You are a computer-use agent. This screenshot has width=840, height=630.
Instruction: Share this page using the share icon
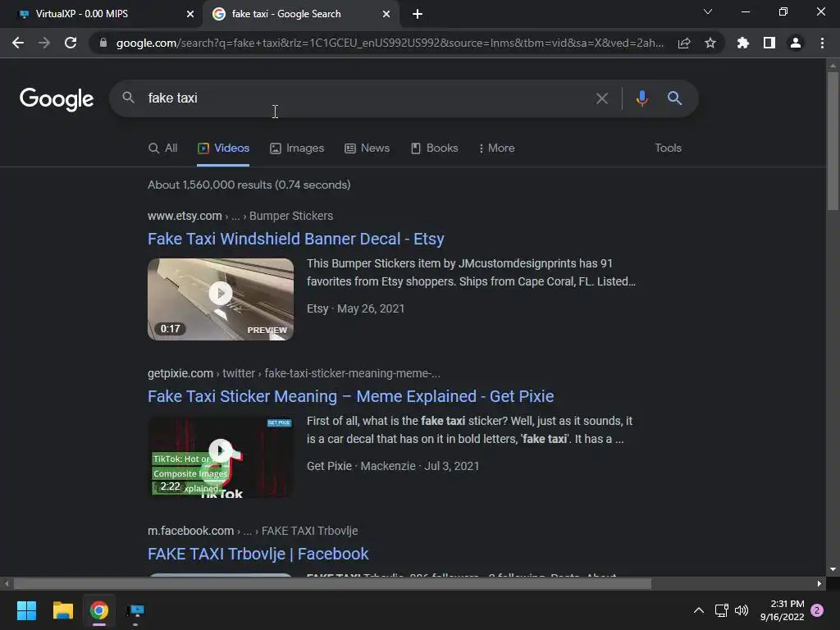683,43
